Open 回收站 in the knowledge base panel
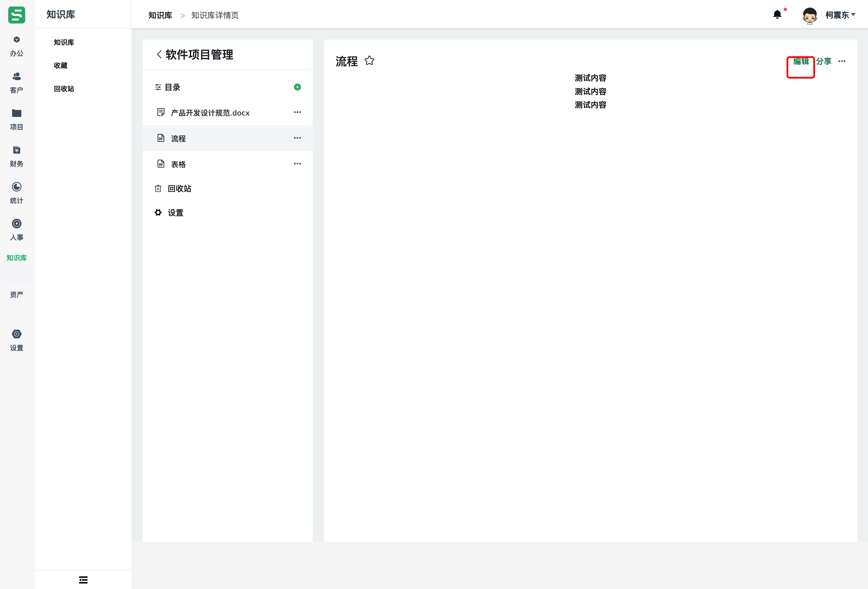 180,189
